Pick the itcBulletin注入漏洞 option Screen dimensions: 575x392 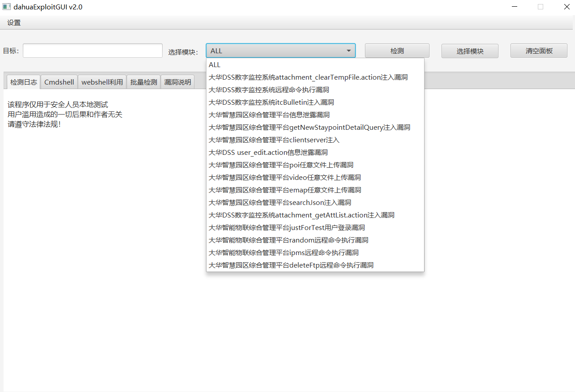pos(315,102)
